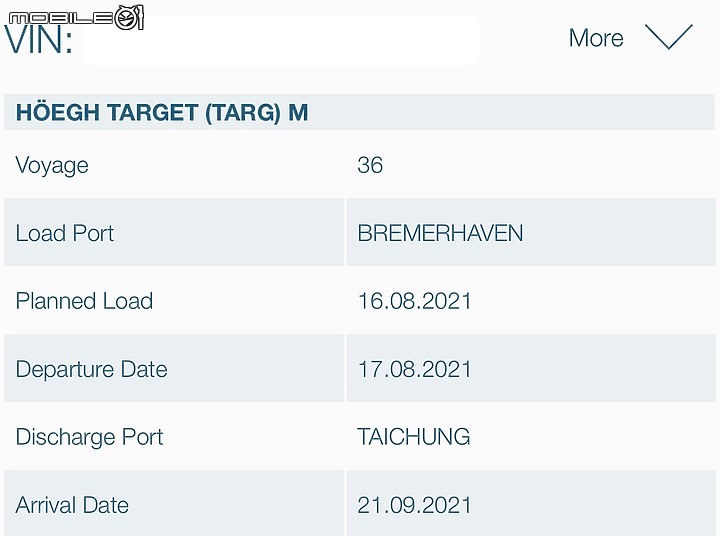
Task: Click the blank VIN number field
Action: 281,40
